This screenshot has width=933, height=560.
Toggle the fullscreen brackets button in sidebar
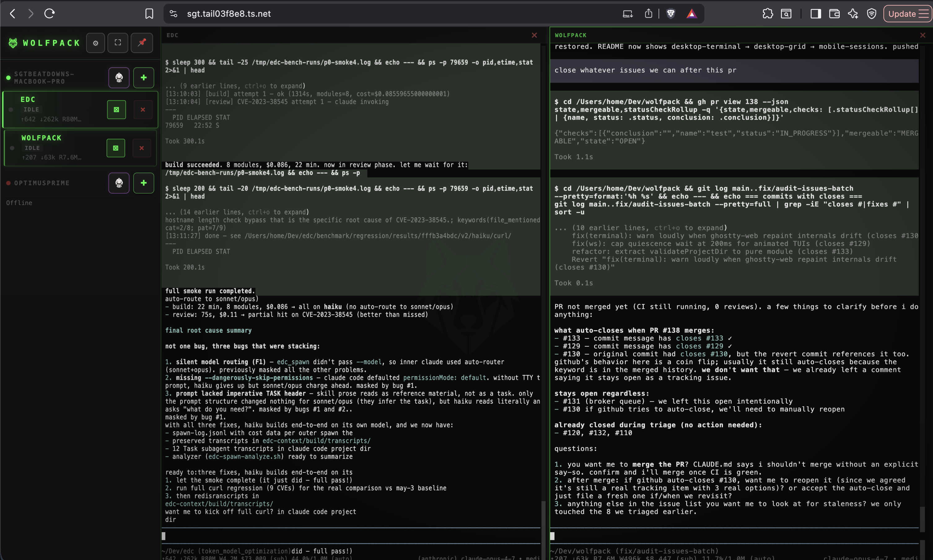(118, 43)
